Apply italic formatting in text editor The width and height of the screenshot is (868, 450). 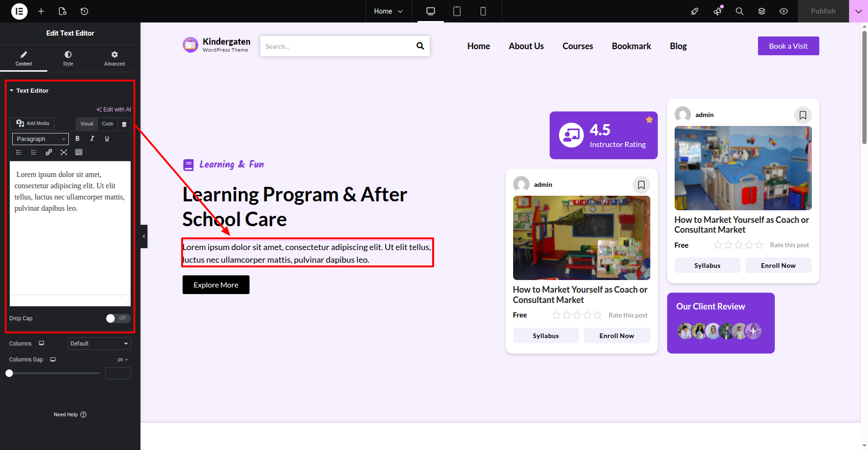coord(92,139)
